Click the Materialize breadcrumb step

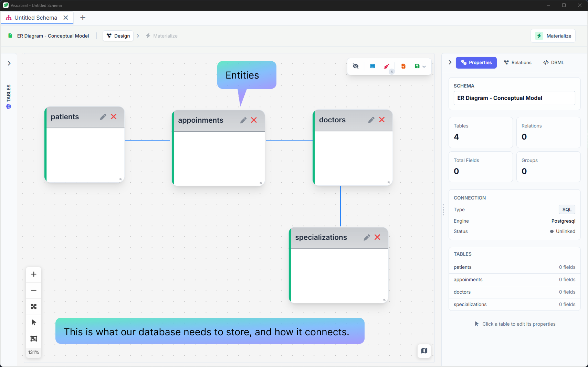162,36
